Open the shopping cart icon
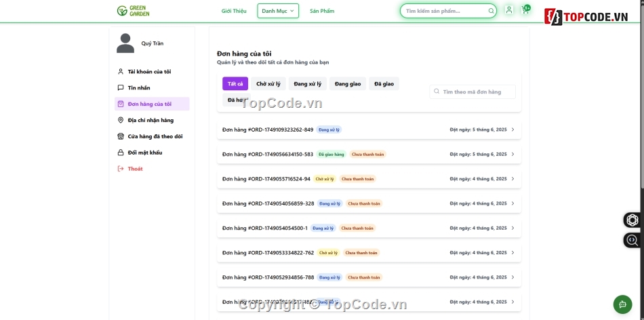The height and width of the screenshot is (320, 644). click(x=526, y=10)
